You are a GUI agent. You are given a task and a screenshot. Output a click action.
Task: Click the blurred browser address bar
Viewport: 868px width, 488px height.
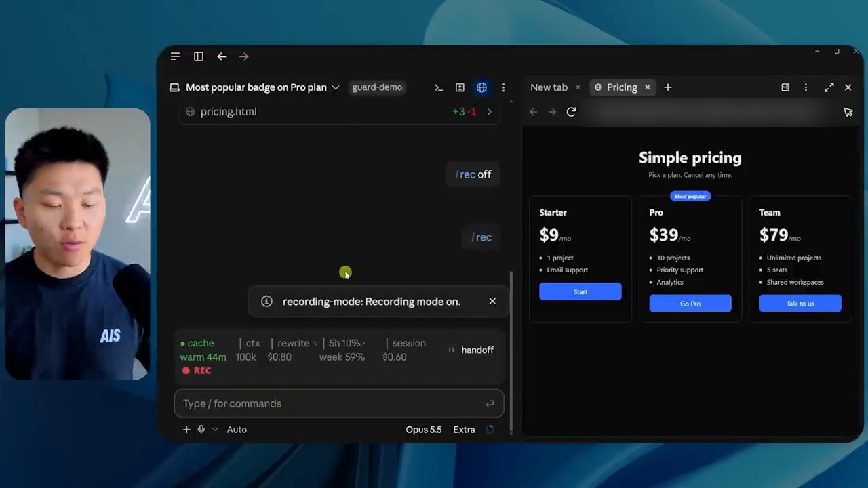[x=709, y=112]
